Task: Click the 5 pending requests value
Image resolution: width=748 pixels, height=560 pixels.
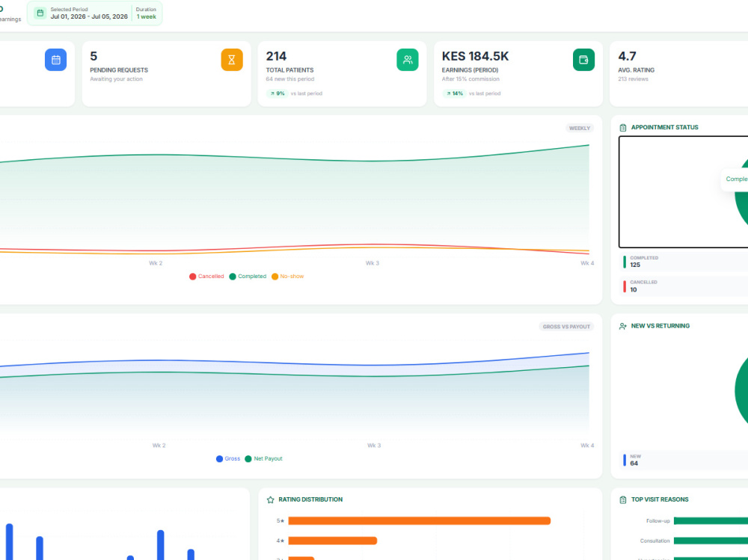Action: pos(93,56)
